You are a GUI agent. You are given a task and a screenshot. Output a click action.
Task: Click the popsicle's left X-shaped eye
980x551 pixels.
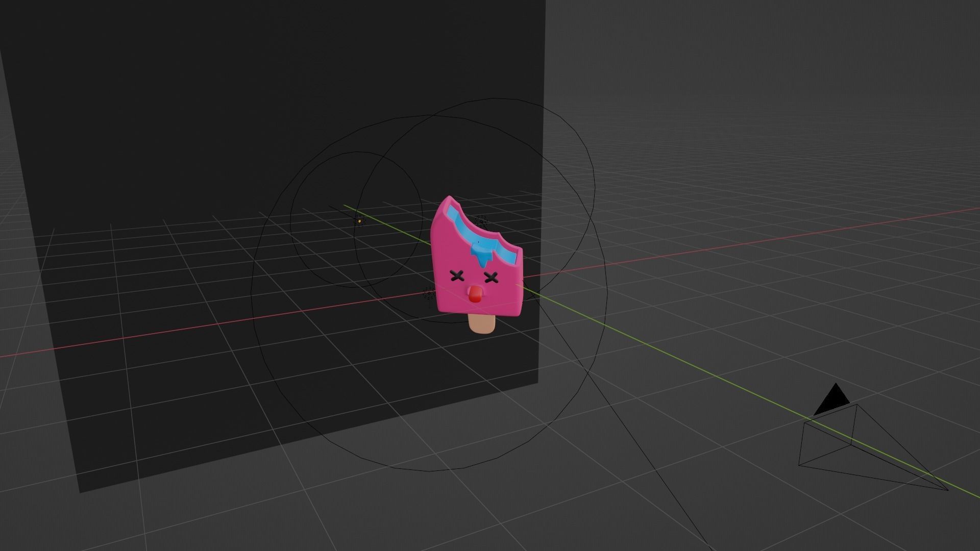click(x=457, y=277)
